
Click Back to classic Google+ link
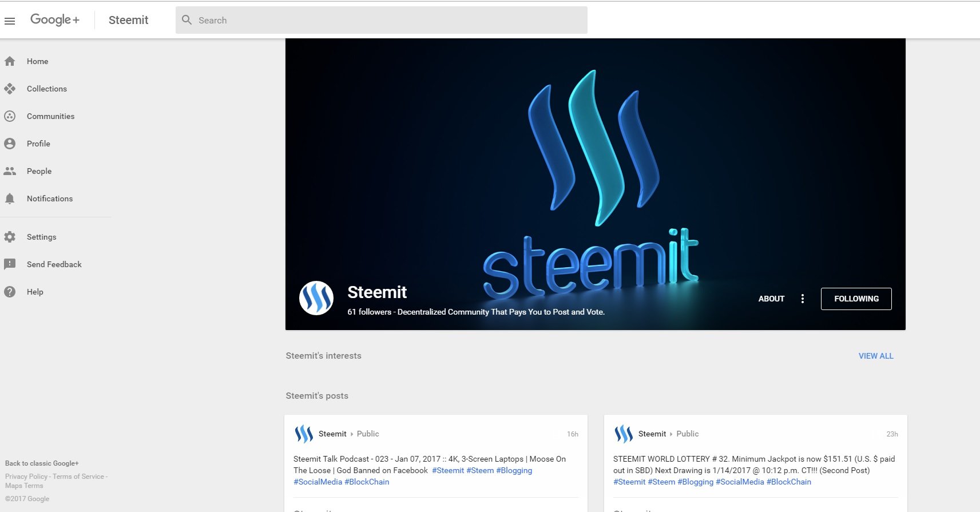click(x=42, y=463)
